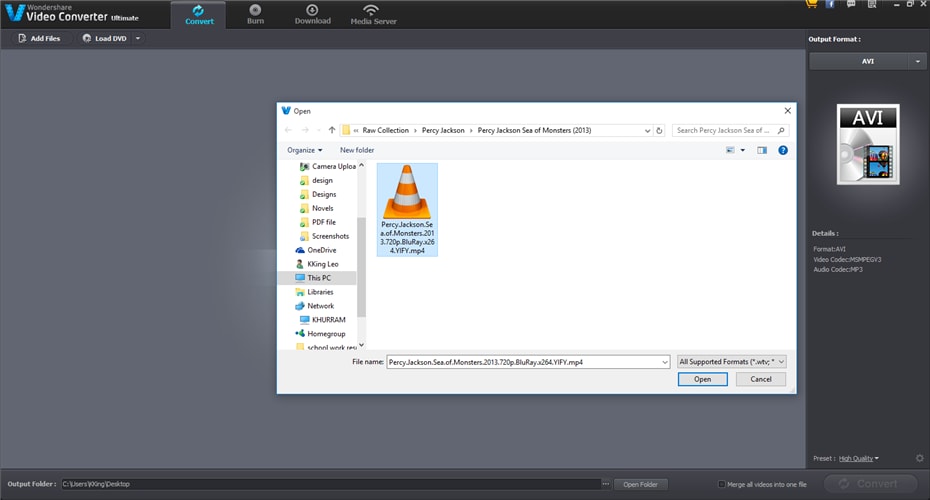Go forward in the Open dialog
Screen dimensions: 930x500
click(305, 130)
